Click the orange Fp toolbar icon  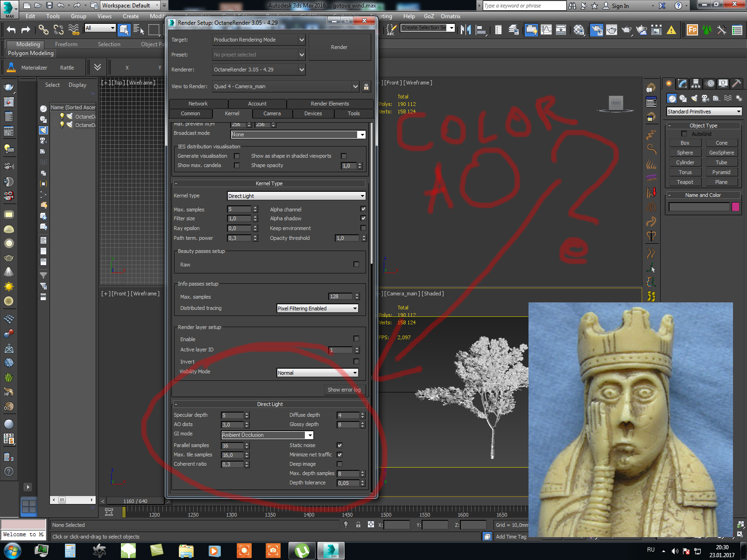[692, 30]
